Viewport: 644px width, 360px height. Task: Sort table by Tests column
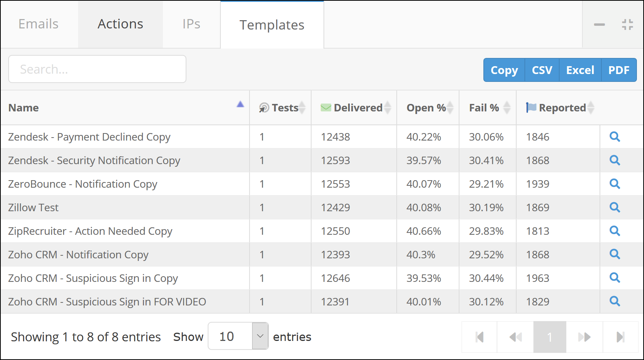281,108
